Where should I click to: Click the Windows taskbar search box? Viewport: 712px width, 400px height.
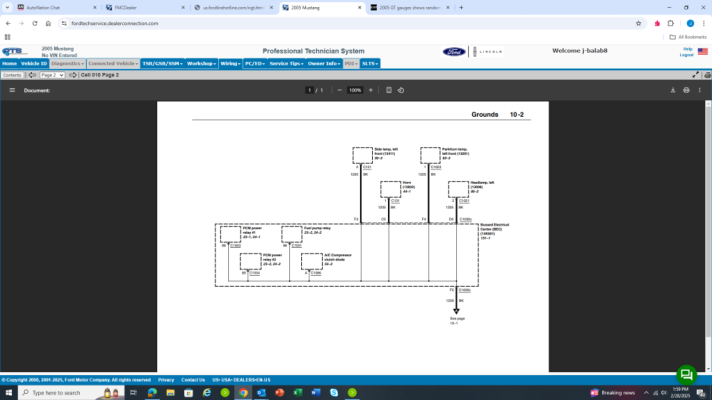[71, 393]
